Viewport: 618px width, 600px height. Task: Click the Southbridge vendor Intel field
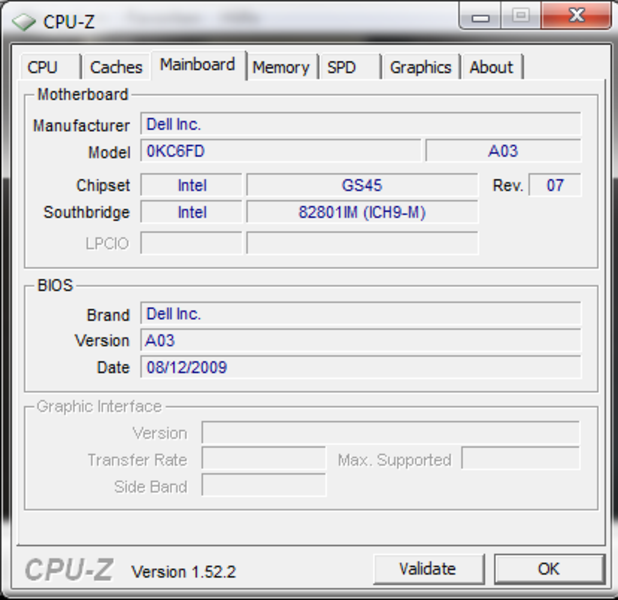coord(191,212)
